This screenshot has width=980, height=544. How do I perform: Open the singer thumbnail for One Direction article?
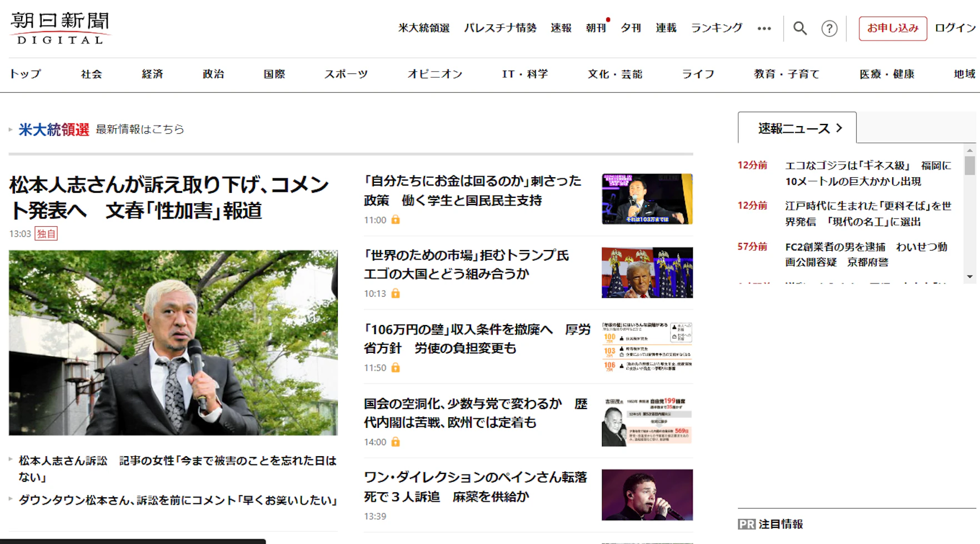(x=647, y=495)
